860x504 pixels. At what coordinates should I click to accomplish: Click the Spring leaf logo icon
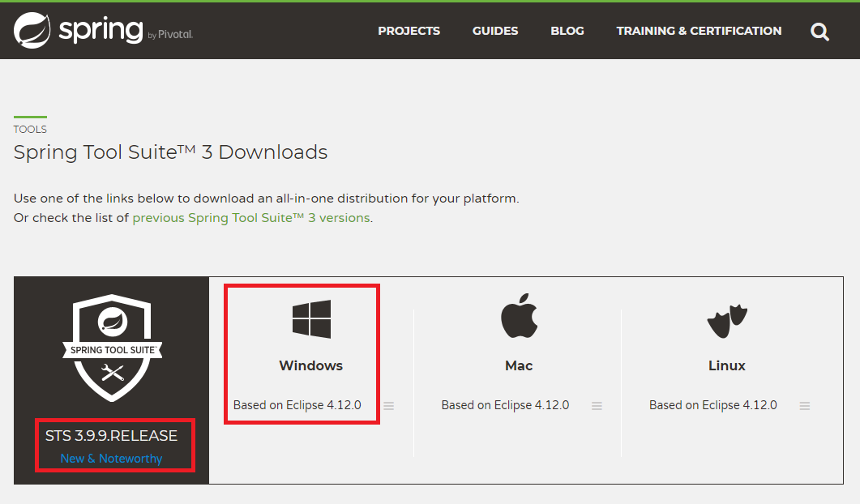32,31
